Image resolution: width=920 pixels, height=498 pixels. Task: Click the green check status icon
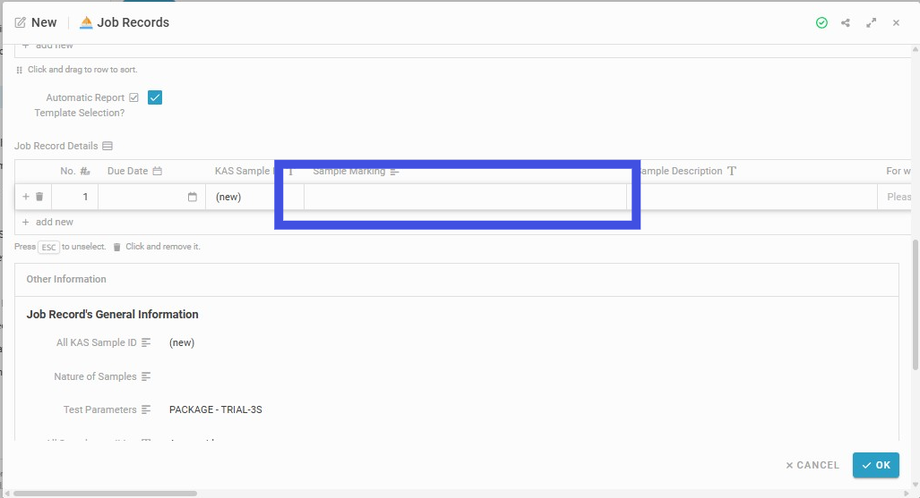(821, 23)
